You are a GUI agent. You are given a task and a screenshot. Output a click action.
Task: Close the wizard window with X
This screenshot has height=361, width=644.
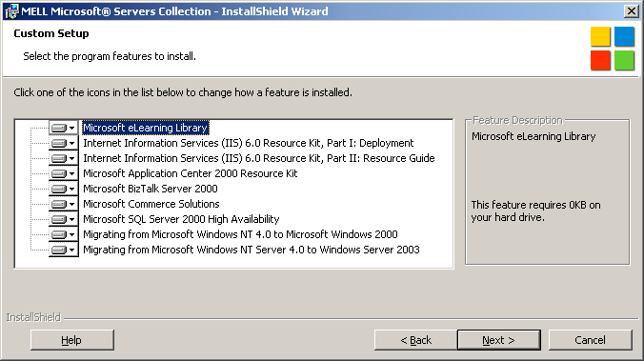[631, 11]
